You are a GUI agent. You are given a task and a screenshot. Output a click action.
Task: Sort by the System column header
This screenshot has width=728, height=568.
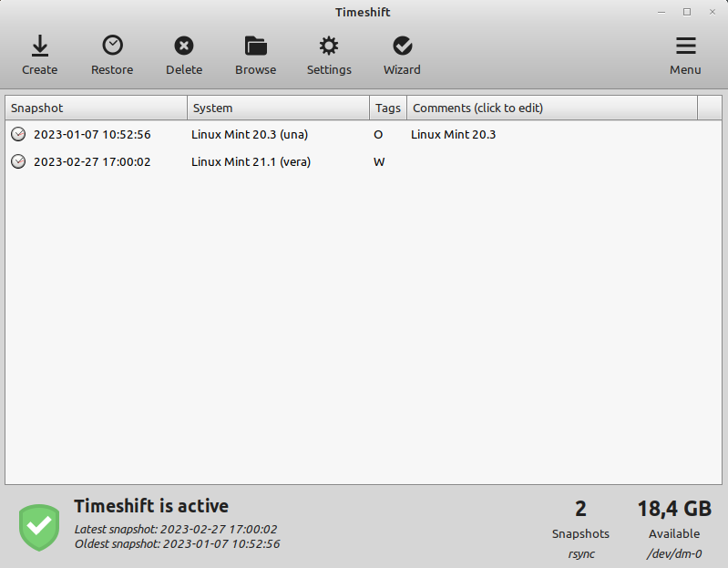(279, 108)
